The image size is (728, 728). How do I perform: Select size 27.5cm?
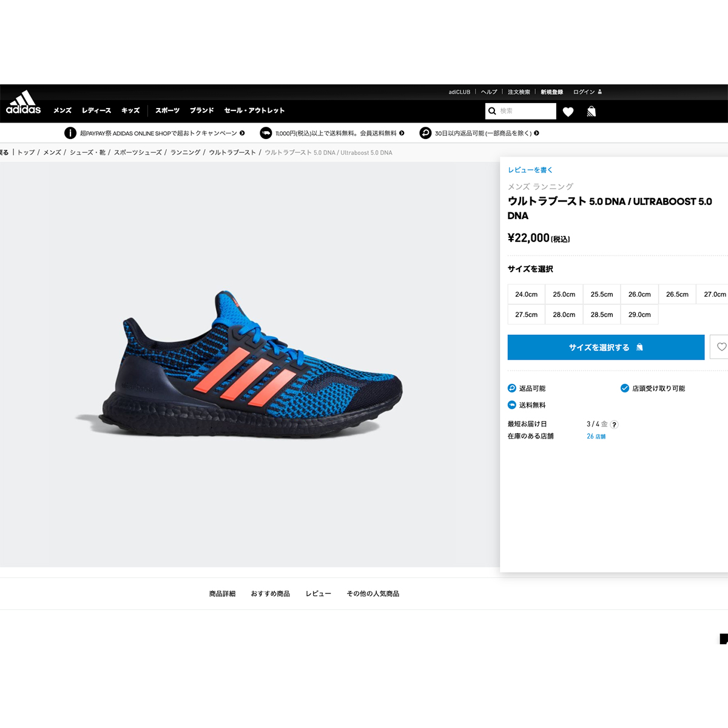[527, 315]
